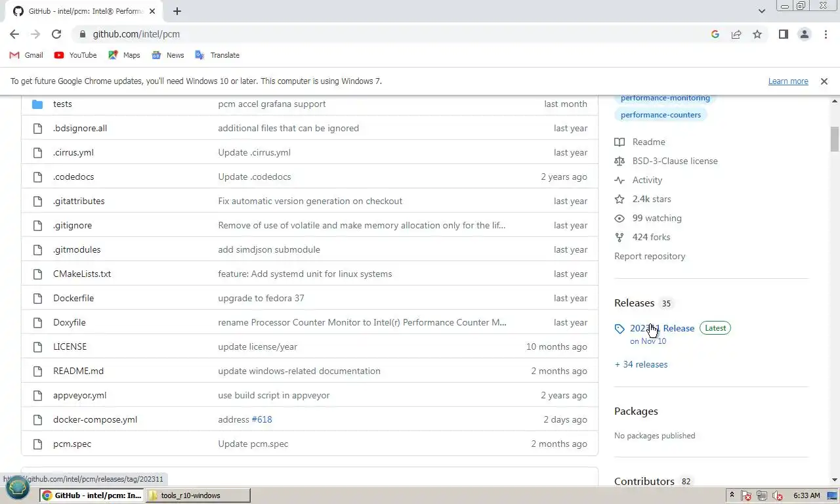Open the Maps bookmark
The height and width of the screenshot is (504, 840).
click(x=124, y=55)
